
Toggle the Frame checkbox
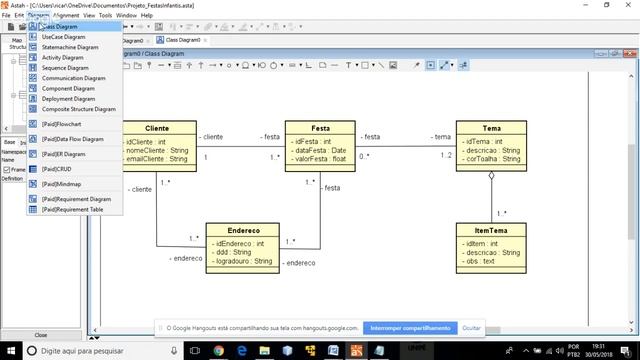7,169
